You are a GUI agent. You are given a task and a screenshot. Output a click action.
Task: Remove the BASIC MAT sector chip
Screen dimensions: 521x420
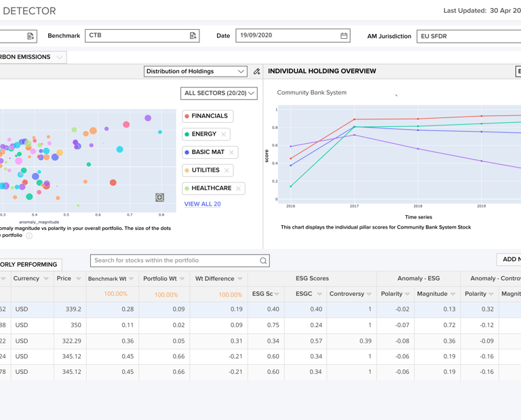[231, 153]
